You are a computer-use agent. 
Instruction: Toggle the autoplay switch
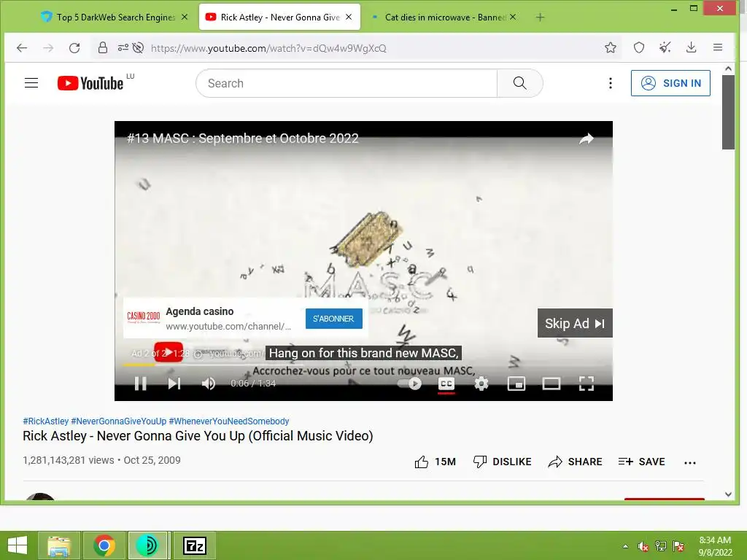410,384
